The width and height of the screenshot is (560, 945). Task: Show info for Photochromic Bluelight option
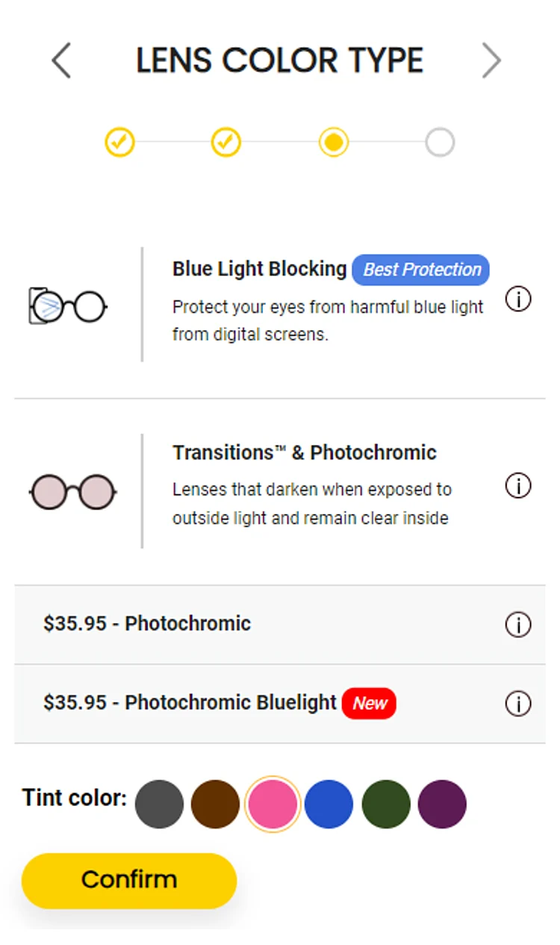tap(518, 703)
